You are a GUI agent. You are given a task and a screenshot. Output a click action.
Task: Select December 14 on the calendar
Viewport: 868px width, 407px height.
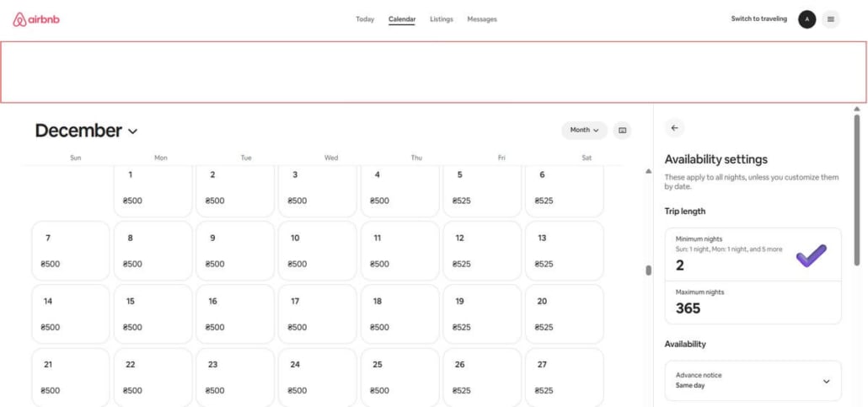pyautogui.click(x=71, y=314)
